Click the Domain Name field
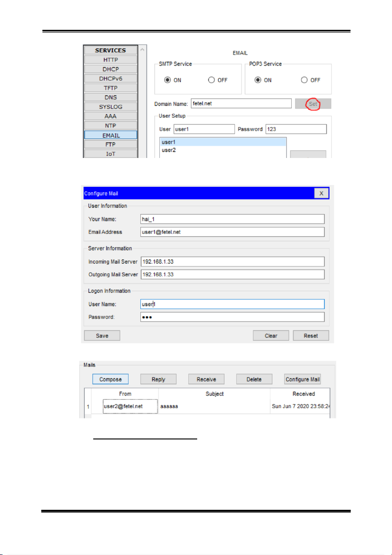This screenshot has height=555, width=392. click(x=241, y=104)
